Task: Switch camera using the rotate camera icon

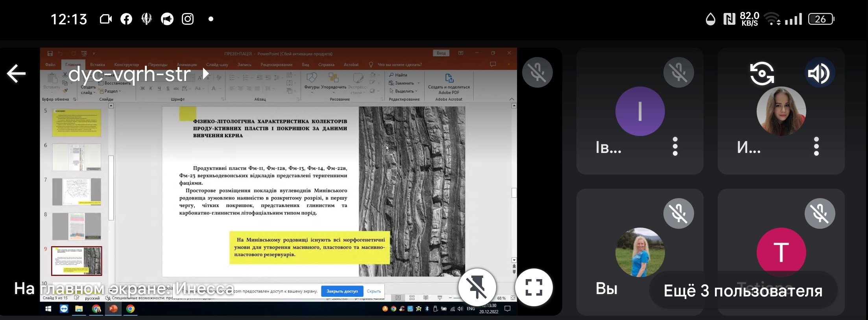Action: pyautogui.click(x=762, y=73)
